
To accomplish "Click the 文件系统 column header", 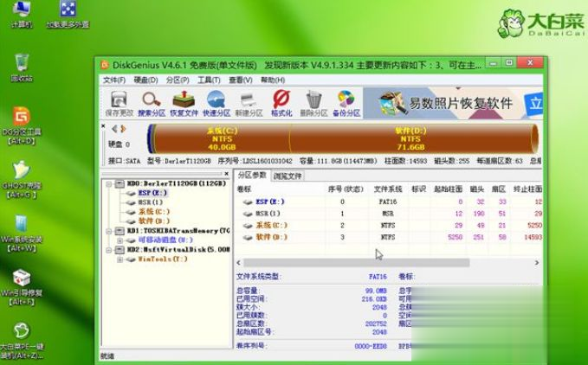I will (388, 189).
